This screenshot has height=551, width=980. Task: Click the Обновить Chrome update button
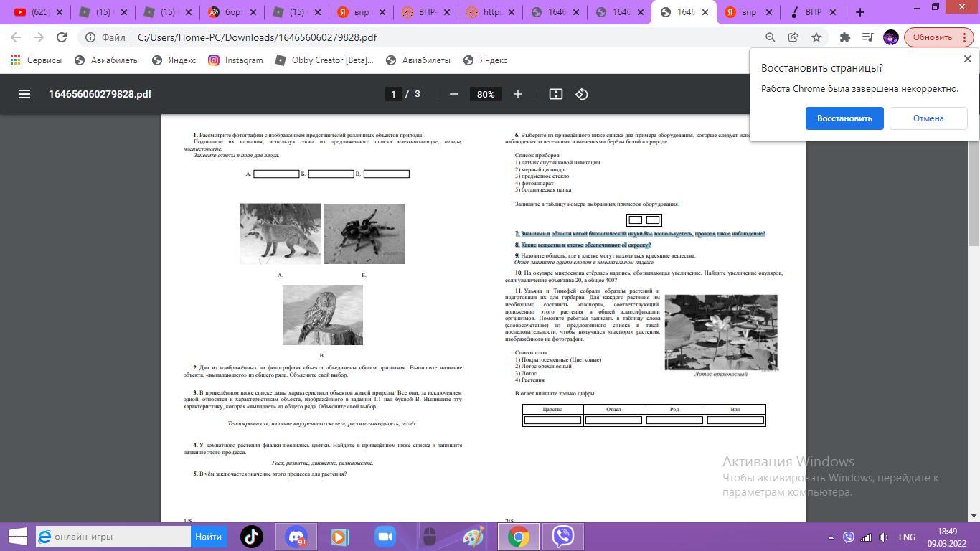click(x=938, y=37)
